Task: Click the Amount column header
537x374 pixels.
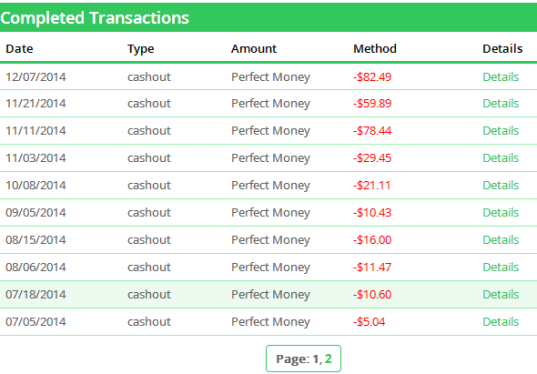Action: tap(254, 49)
